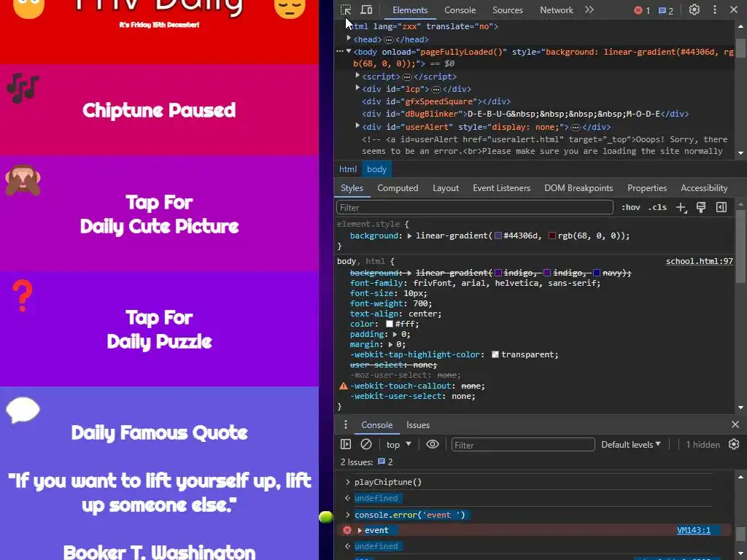Open the rgb(68, 0, 0) color swatch
Image resolution: width=747 pixels, height=560 pixels.
pyautogui.click(x=552, y=236)
